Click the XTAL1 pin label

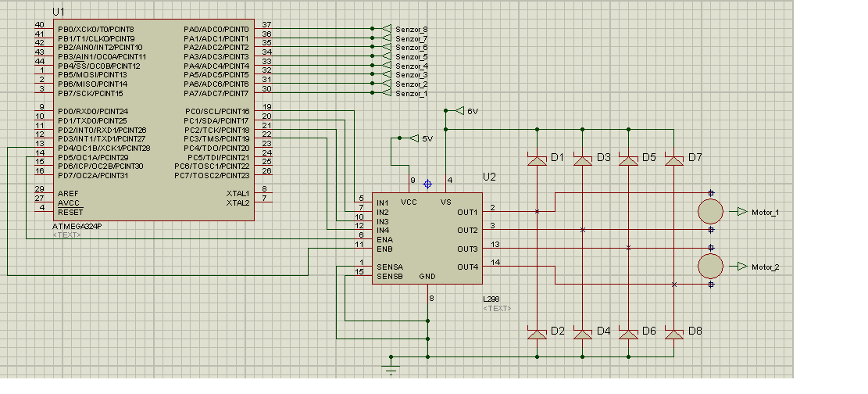click(238, 193)
